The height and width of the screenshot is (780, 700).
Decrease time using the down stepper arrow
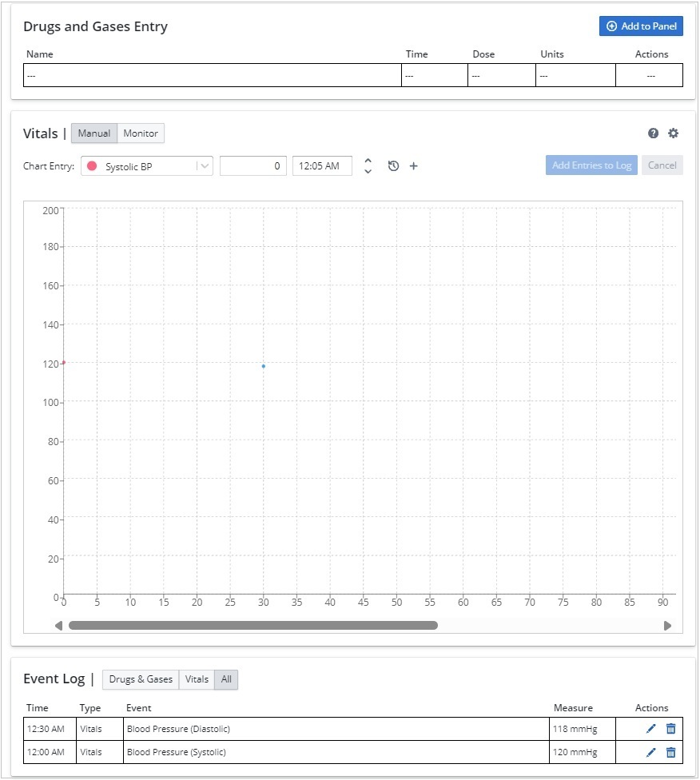tap(368, 172)
